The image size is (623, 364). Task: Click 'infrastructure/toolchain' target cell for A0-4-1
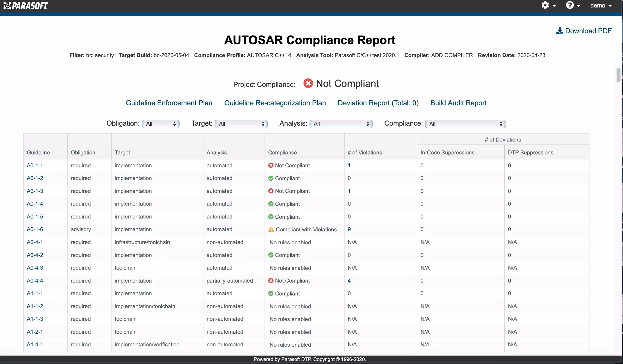pos(142,242)
